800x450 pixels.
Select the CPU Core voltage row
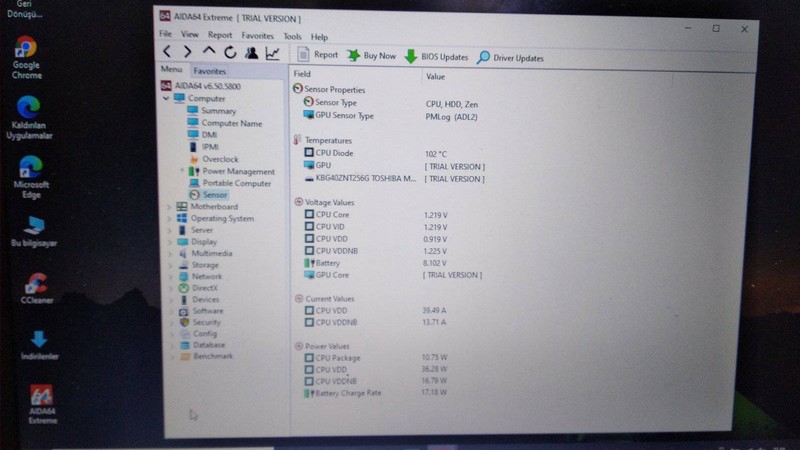click(x=377, y=215)
